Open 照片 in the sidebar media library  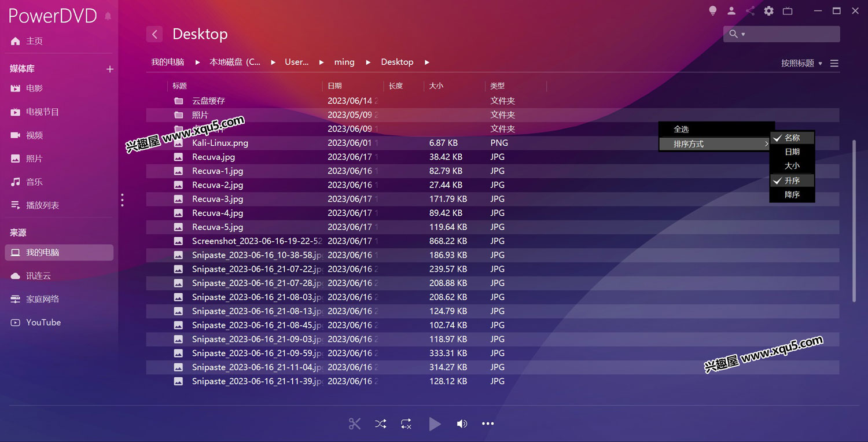pyautogui.click(x=27, y=159)
